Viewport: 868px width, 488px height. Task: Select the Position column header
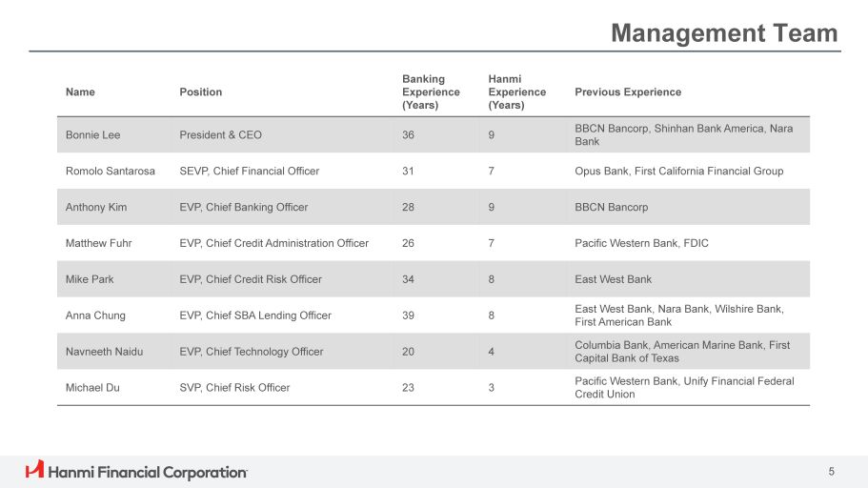coord(200,92)
